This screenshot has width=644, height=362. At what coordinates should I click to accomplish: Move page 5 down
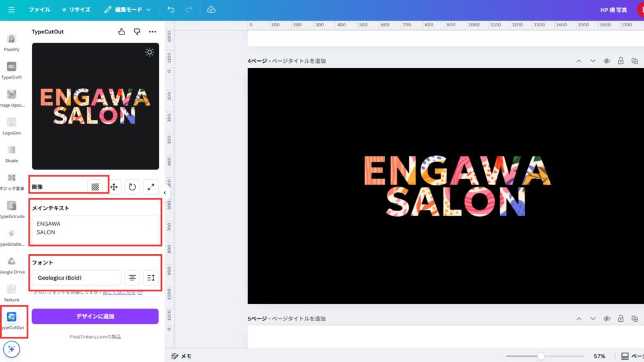tap(592, 319)
